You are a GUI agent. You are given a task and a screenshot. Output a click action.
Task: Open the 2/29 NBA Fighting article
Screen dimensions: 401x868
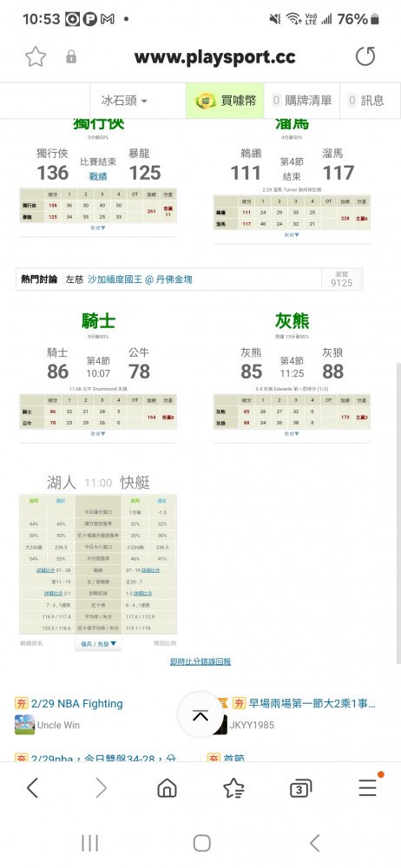pos(77,704)
